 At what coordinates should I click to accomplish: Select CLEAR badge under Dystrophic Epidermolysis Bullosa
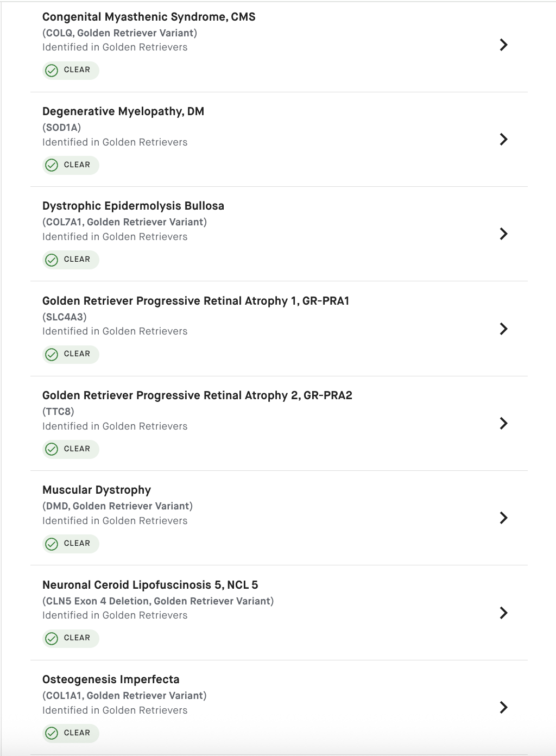71,260
